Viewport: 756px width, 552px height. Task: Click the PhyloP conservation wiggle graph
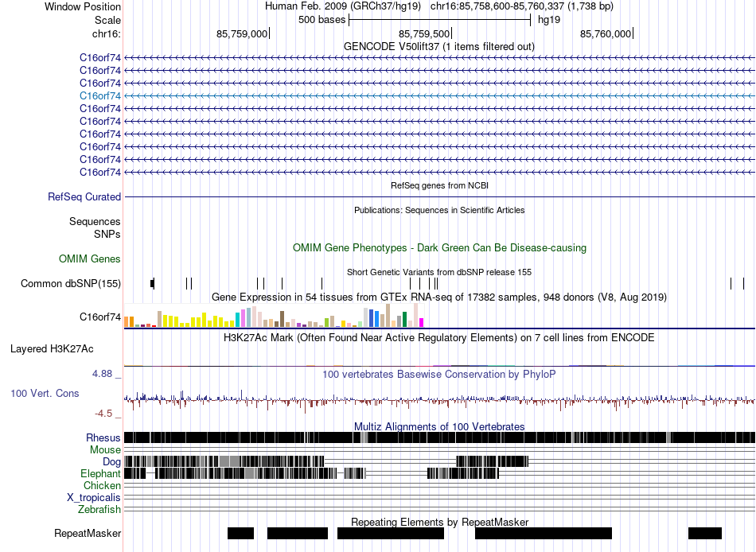(x=439, y=400)
